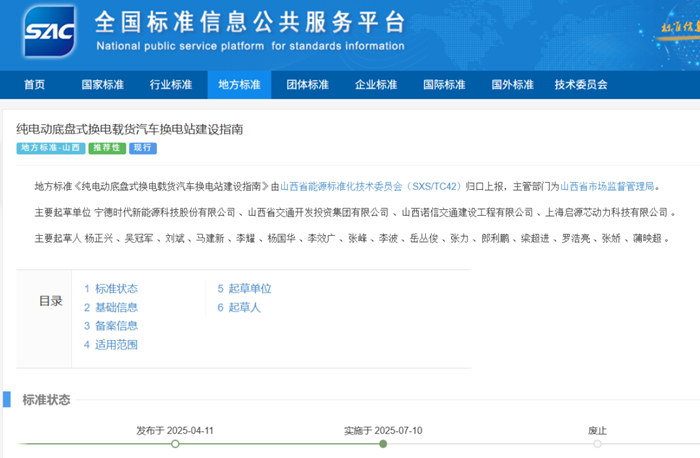Navigate to 企业标准 section

[376, 85]
